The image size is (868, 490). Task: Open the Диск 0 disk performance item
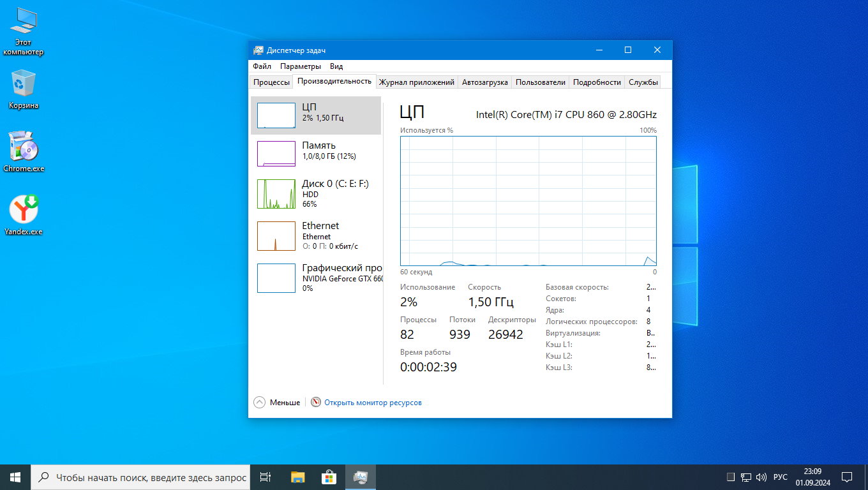[x=316, y=193]
